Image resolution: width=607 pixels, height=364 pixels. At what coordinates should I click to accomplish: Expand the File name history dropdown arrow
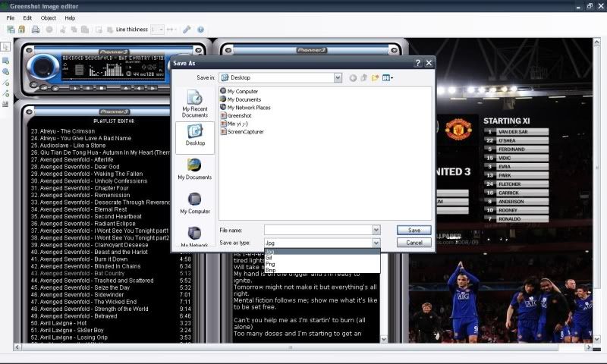[x=376, y=230]
